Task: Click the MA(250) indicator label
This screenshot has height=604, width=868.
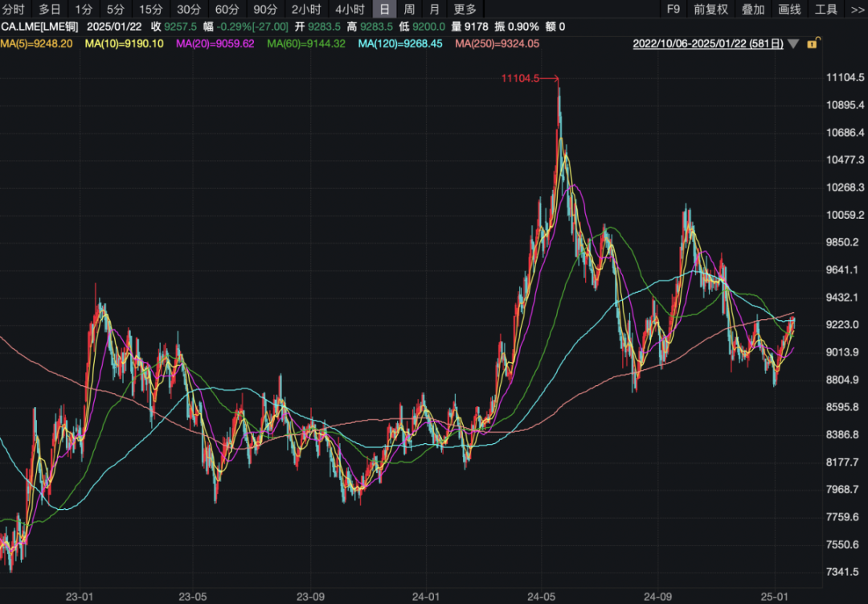Action: pyautogui.click(x=497, y=43)
